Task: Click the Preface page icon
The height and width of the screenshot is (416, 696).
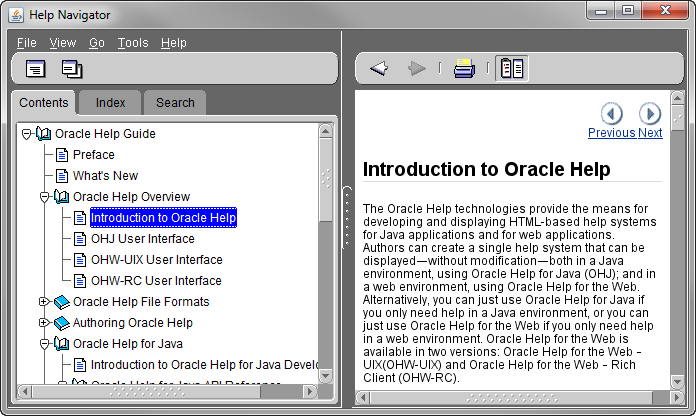Action: point(62,155)
